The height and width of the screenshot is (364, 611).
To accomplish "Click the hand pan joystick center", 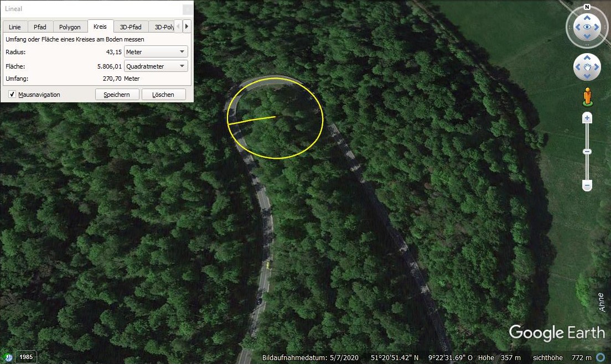I will [587, 67].
